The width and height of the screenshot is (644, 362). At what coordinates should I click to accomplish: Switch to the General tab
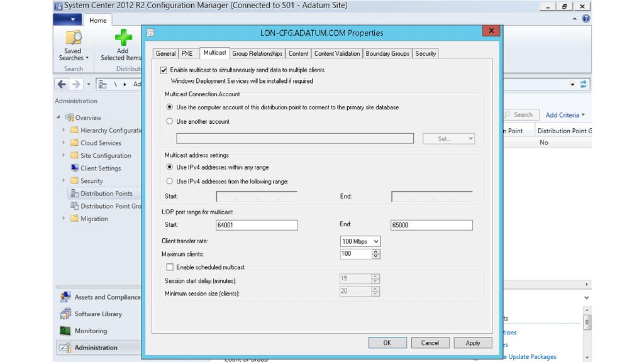(x=165, y=53)
